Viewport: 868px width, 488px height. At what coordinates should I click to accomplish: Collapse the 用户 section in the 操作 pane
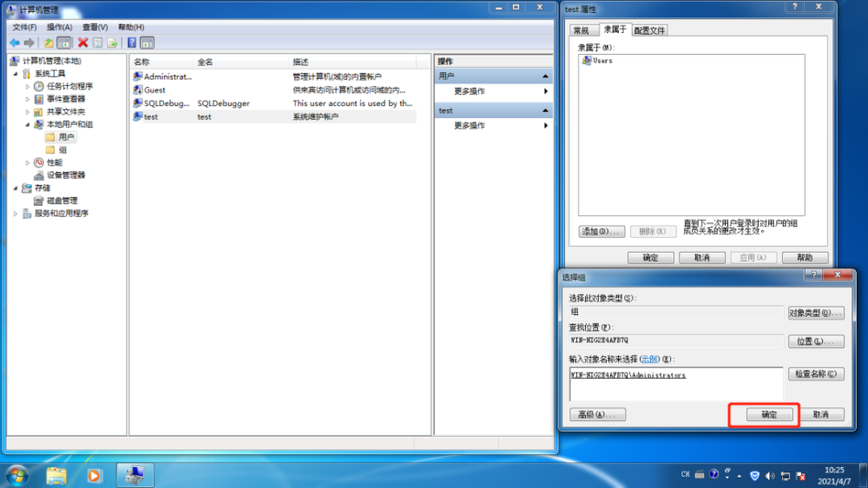coord(545,76)
